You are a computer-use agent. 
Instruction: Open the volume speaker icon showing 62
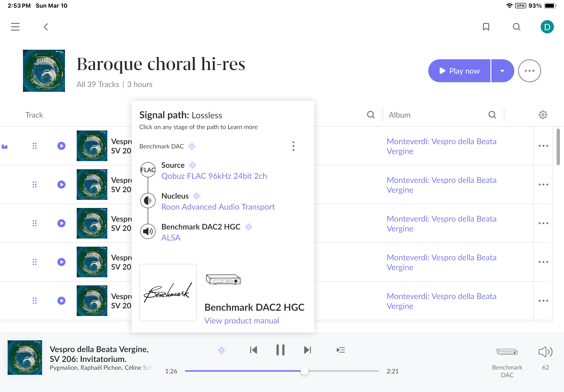pos(545,352)
